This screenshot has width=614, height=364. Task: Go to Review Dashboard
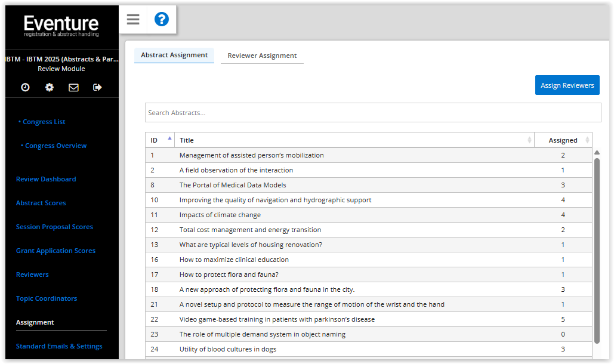tap(46, 179)
